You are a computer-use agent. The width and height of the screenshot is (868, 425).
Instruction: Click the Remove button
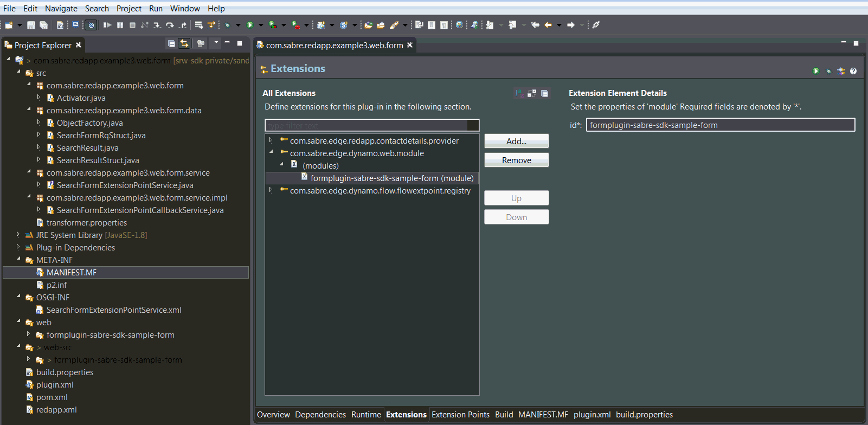[516, 160]
